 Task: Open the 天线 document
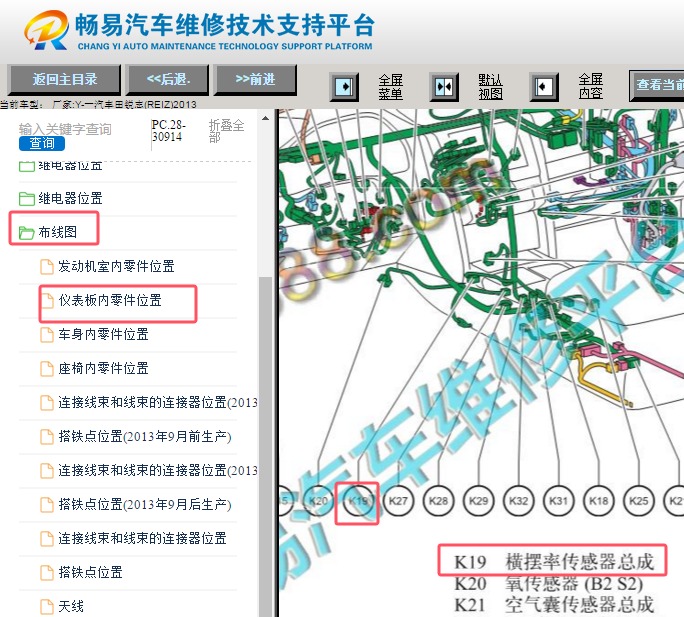coord(71,606)
